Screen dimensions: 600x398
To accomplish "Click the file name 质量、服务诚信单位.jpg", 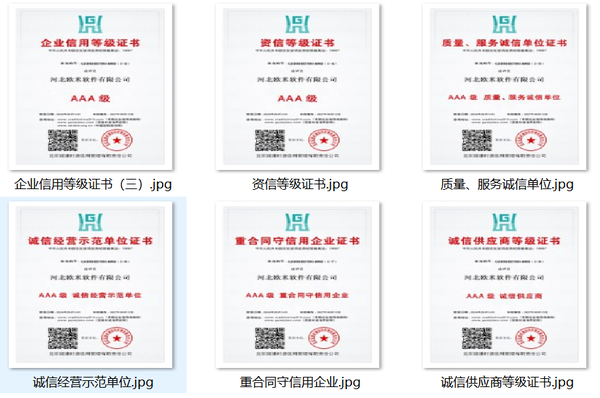I will (x=507, y=184).
